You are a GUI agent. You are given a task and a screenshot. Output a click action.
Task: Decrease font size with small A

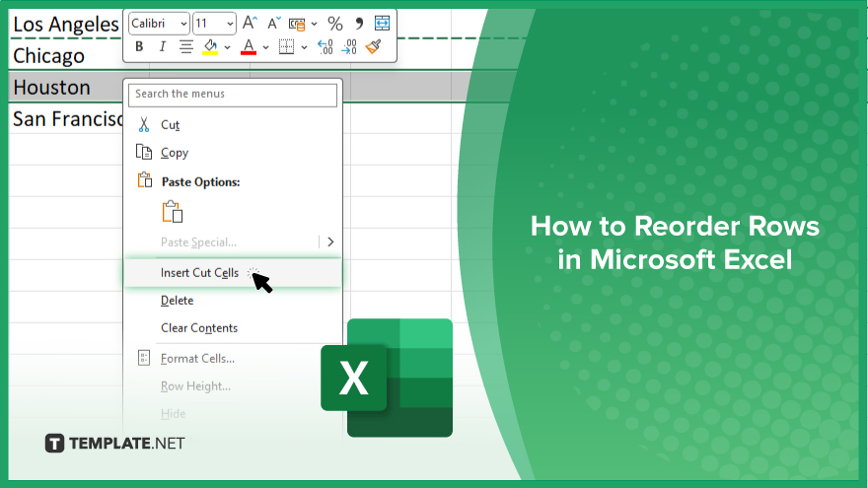click(273, 24)
